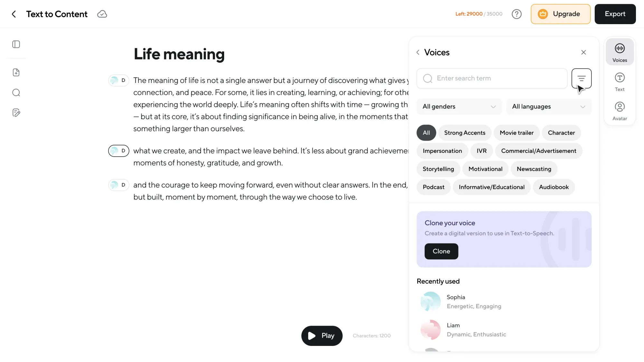The height and width of the screenshot is (362, 644).
Task: Click the search icon in left sidebar
Action: pos(16,93)
